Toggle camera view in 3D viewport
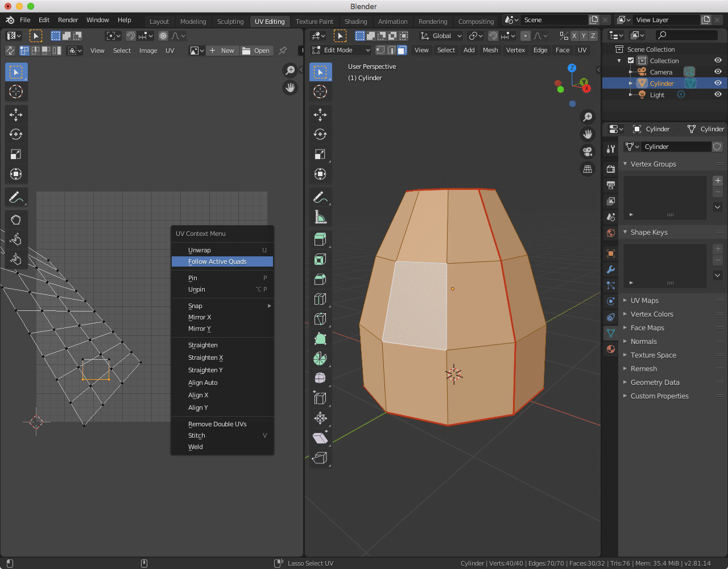 587,152
